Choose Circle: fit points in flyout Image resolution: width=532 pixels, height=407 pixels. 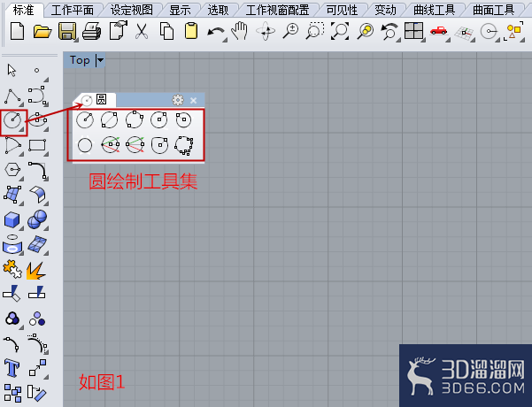coord(183,145)
